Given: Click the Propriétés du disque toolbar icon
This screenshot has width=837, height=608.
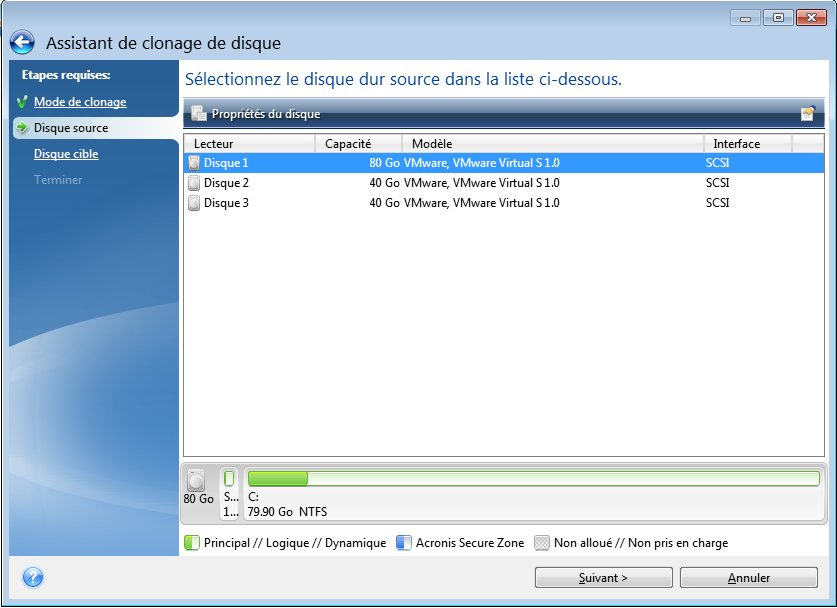Looking at the screenshot, I should (x=198, y=114).
